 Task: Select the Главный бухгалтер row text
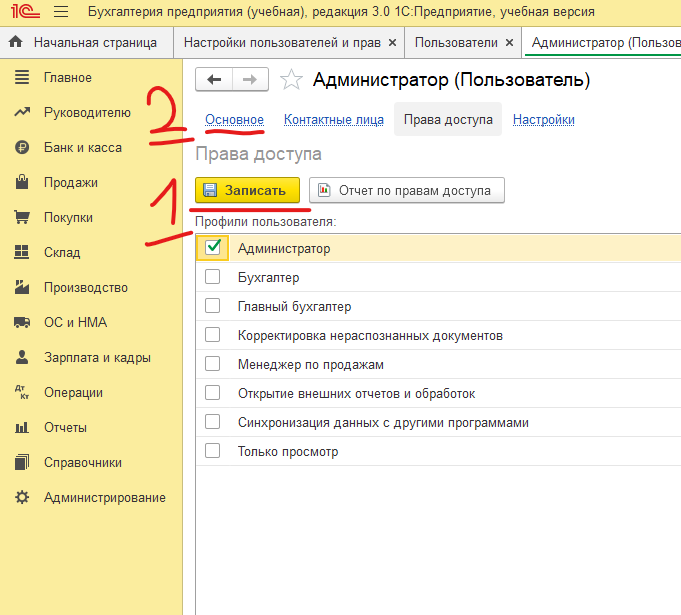[294, 307]
